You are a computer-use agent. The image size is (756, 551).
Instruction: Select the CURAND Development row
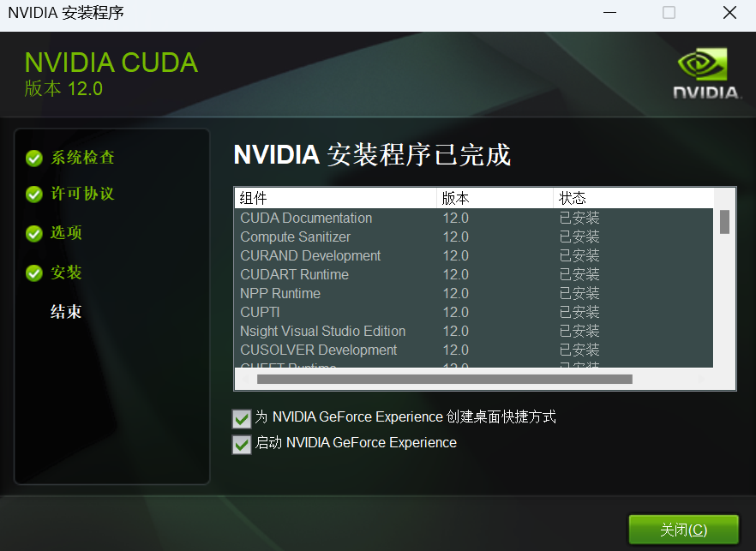point(474,255)
